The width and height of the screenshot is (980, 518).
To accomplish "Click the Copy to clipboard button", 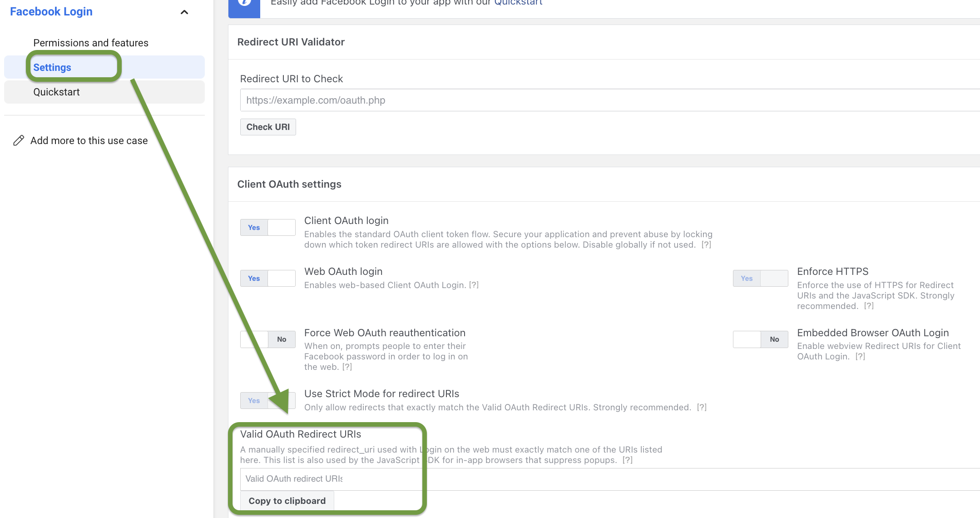I will pos(287,501).
